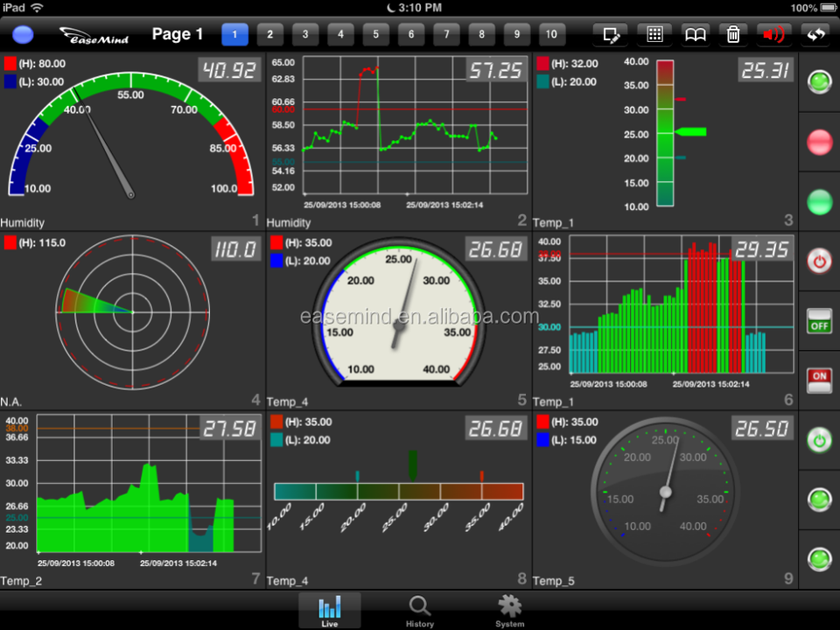
Task: Click the EaseMind logo
Action: [x=94, y=36]
